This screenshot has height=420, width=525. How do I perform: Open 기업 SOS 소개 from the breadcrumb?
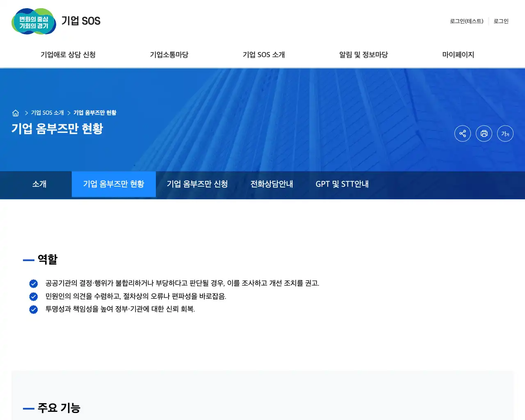tap(46, 112)
